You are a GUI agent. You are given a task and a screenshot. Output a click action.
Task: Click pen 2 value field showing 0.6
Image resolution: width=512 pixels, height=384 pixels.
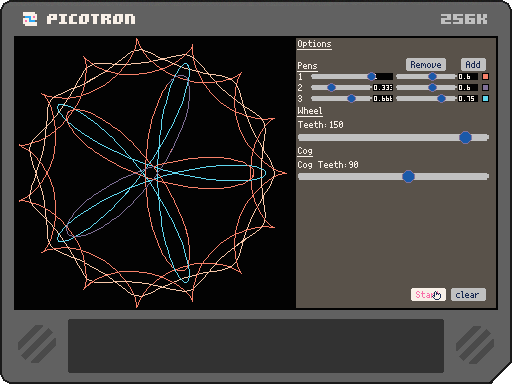[468, 88]
